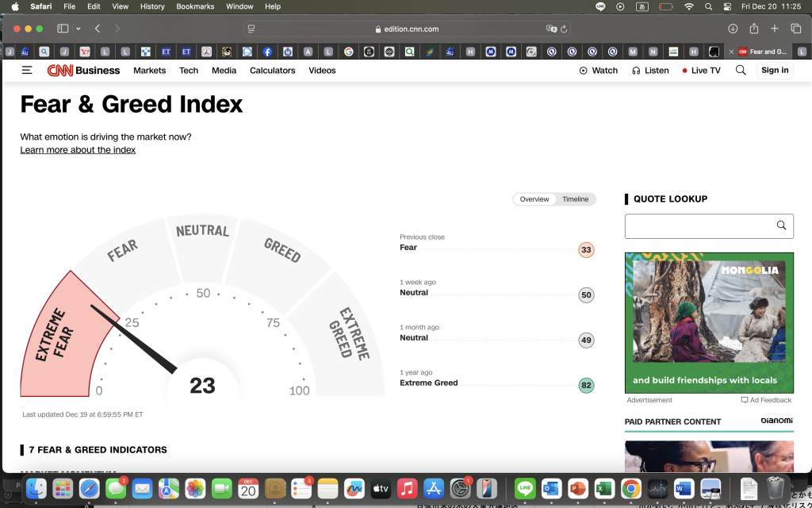
Task: Click into the Quote Lookup input field
Action: point(698,226)
